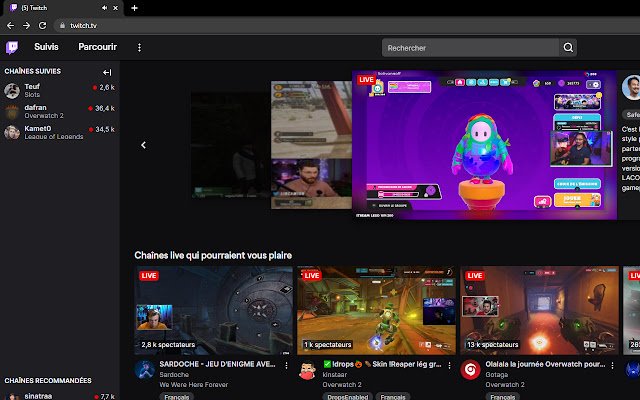Click browser back arrow
This screenshot has width=640, height=400.
click(11, 25)
